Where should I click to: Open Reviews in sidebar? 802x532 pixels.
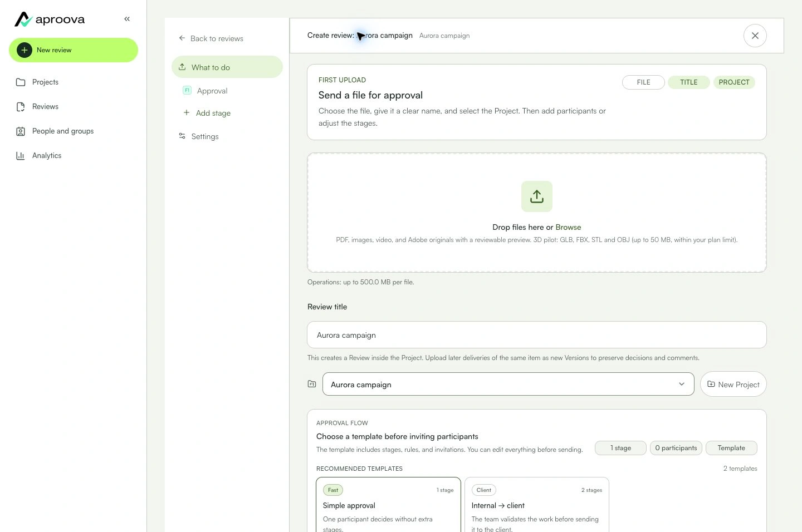point(74,107)
